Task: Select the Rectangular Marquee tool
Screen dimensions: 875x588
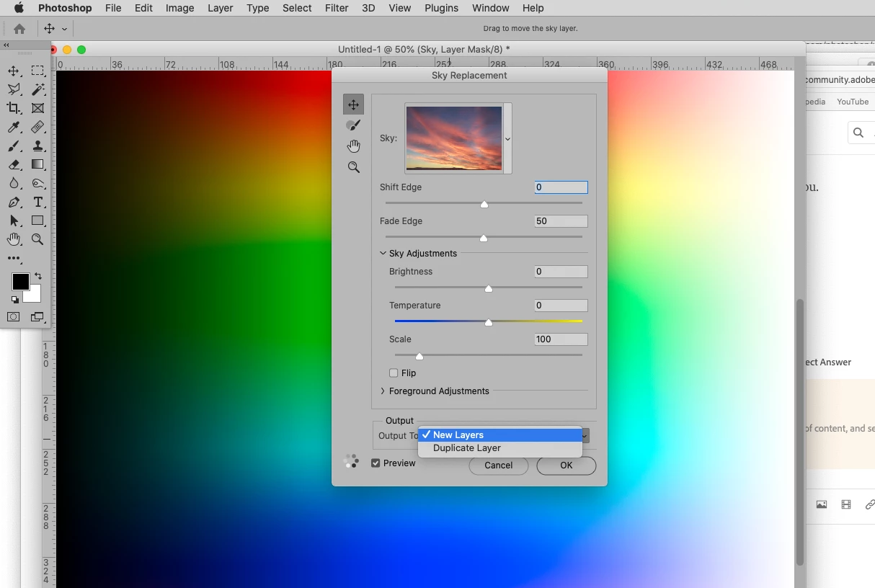Action: (x=37, y=71)
